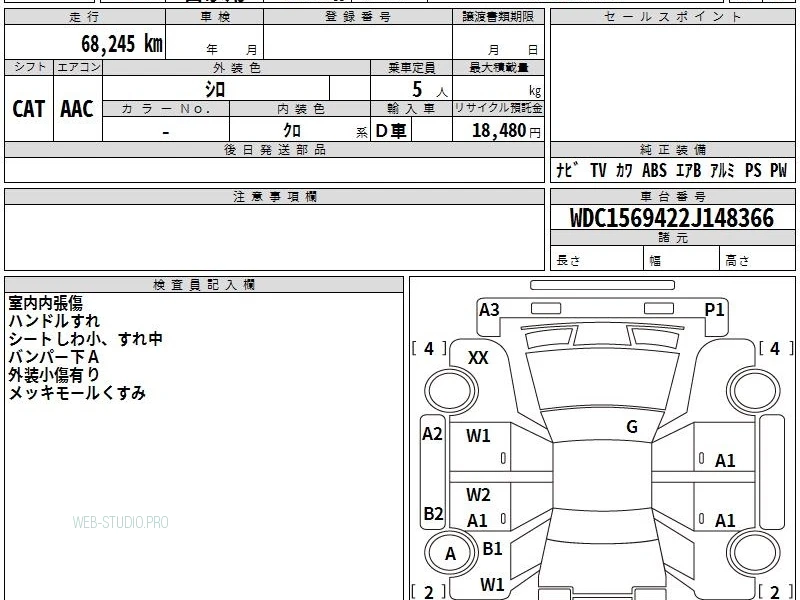Click the D車 import car value
This screenshot has width=800, height=600.
click(391, 131)
